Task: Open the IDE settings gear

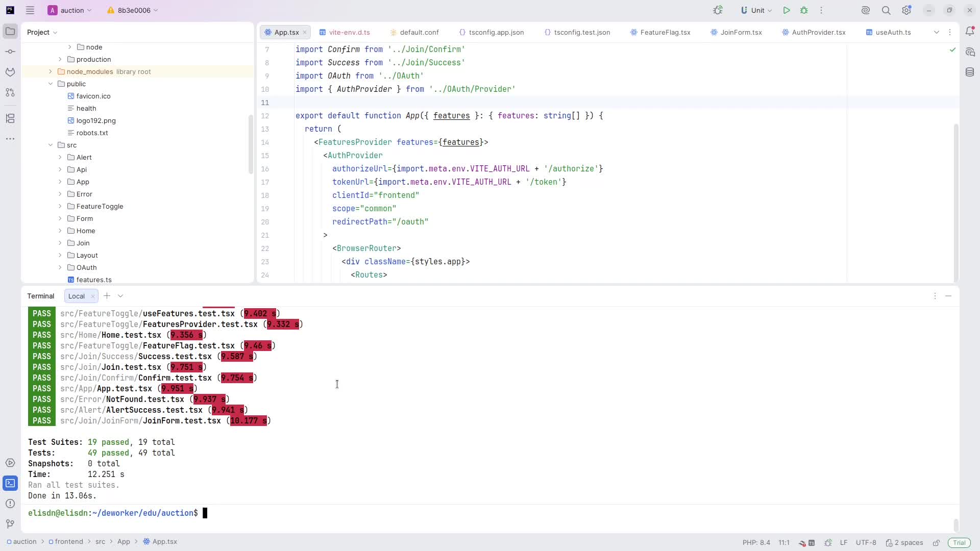Action: coord(906,10)
